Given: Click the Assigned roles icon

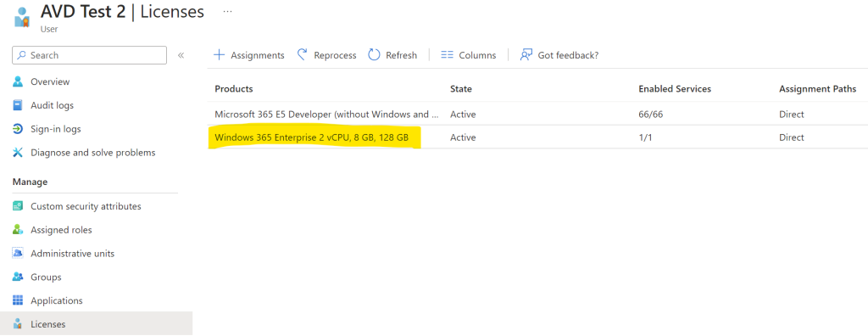Looking at the screenshot, I should [x=18, y=230].
